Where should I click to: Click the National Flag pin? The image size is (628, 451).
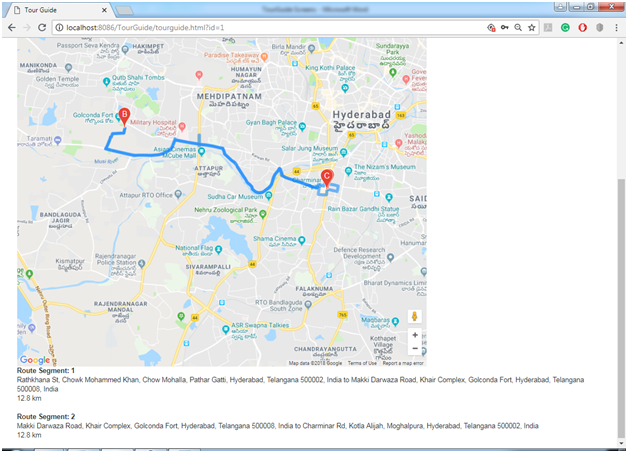[x=218, y=250]
